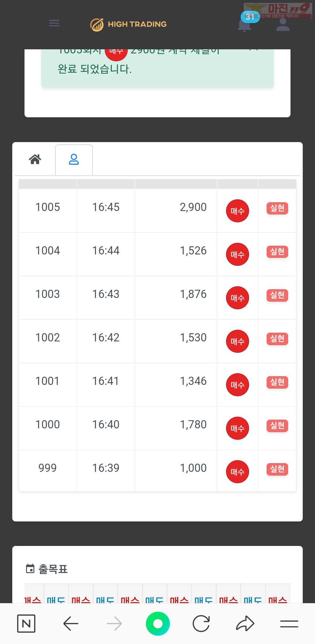Open the browser menu with two lines
Image resolution: width=315 pixels, height=644 pixels.
click(x=289, y=624)
